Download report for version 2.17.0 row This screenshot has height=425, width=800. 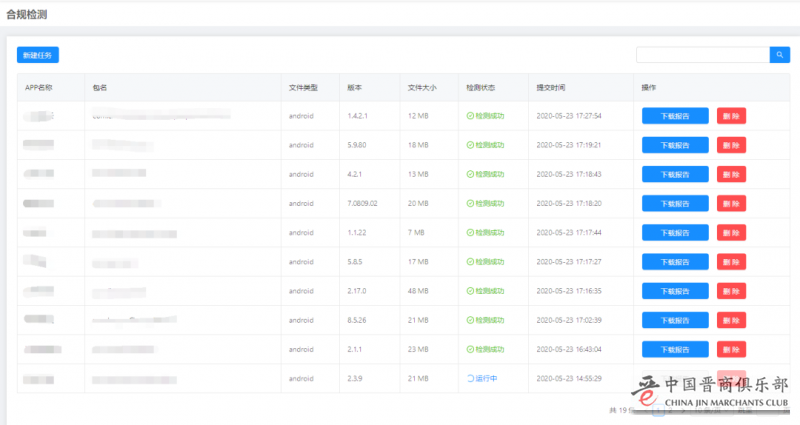675,291
